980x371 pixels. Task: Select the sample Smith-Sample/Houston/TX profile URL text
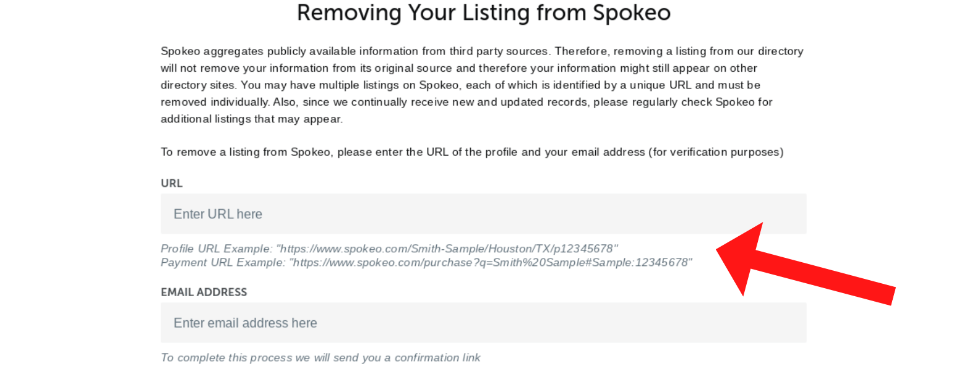(448, 249)
